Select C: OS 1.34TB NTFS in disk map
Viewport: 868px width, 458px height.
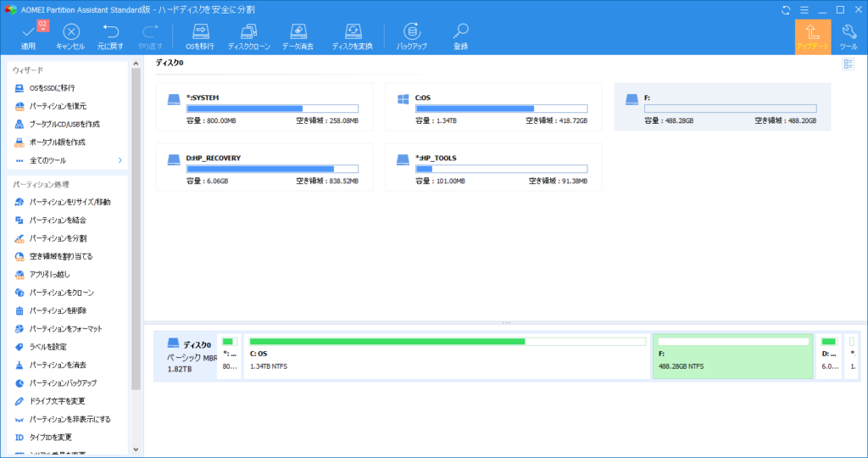click(448, 356)
